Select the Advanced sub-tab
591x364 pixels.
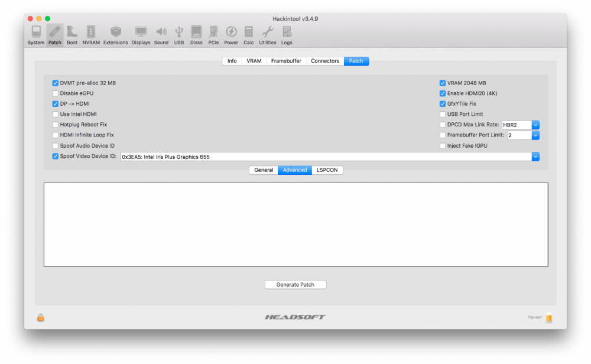(x=295, y=170)
